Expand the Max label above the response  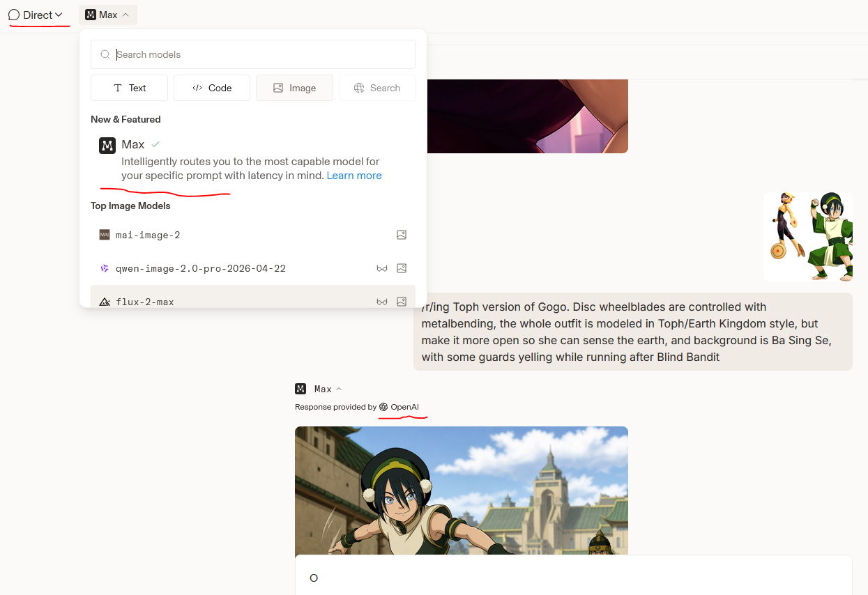(x=328, y=389)
